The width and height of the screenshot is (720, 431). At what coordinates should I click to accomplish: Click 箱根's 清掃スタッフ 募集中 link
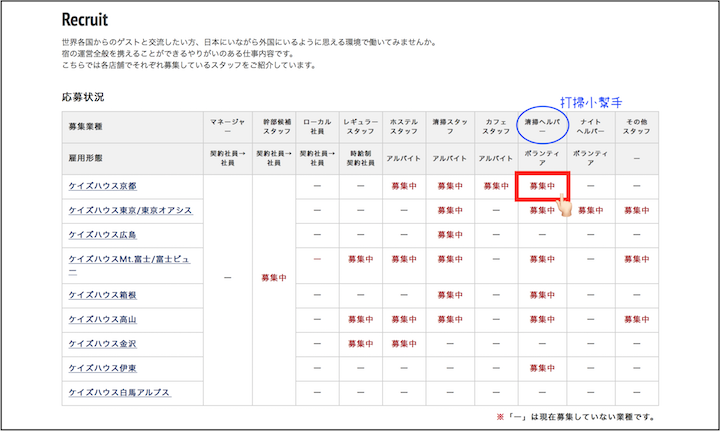coord(450,295)
